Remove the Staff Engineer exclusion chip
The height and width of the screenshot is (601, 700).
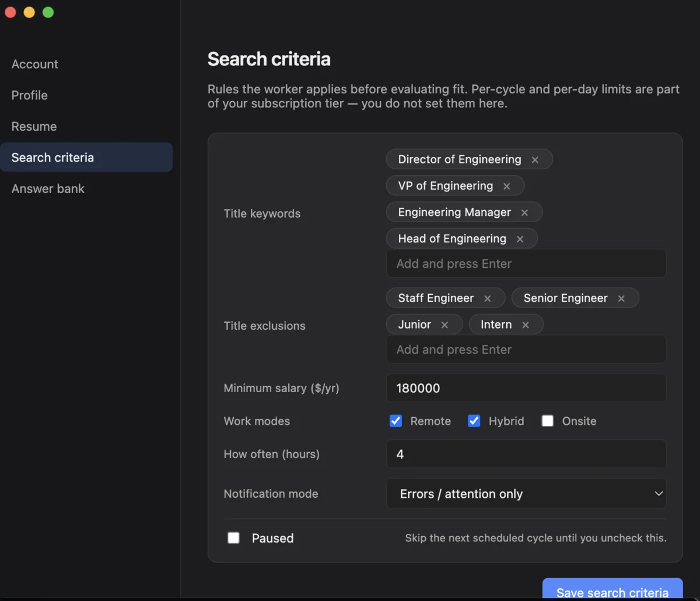[x=487, y=299]
